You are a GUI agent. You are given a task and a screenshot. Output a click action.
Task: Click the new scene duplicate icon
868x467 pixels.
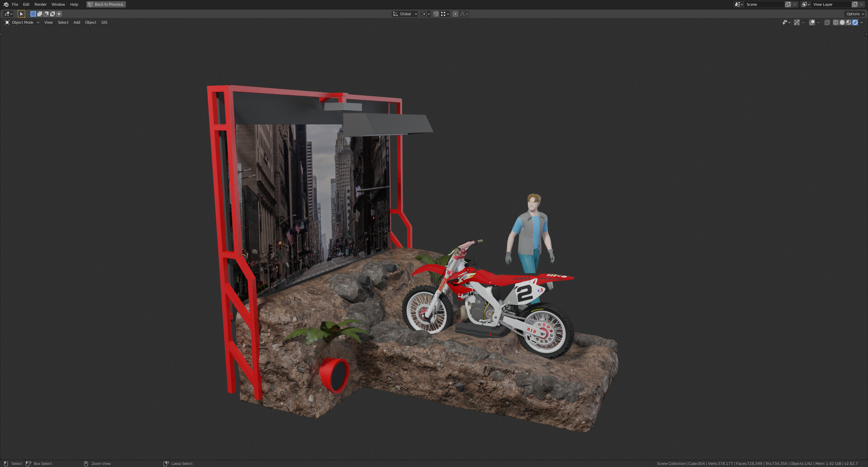[789, 4]
